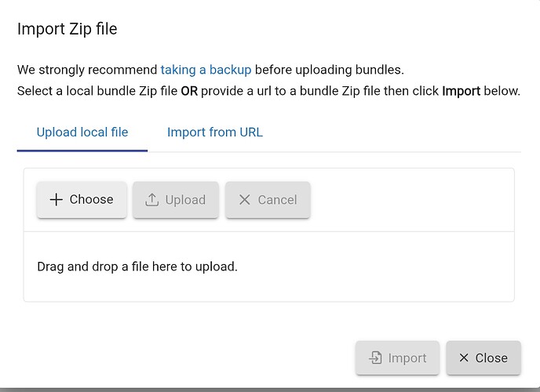Click the upload arrow icon
The image size is (540, 392).
pos(152,200)
